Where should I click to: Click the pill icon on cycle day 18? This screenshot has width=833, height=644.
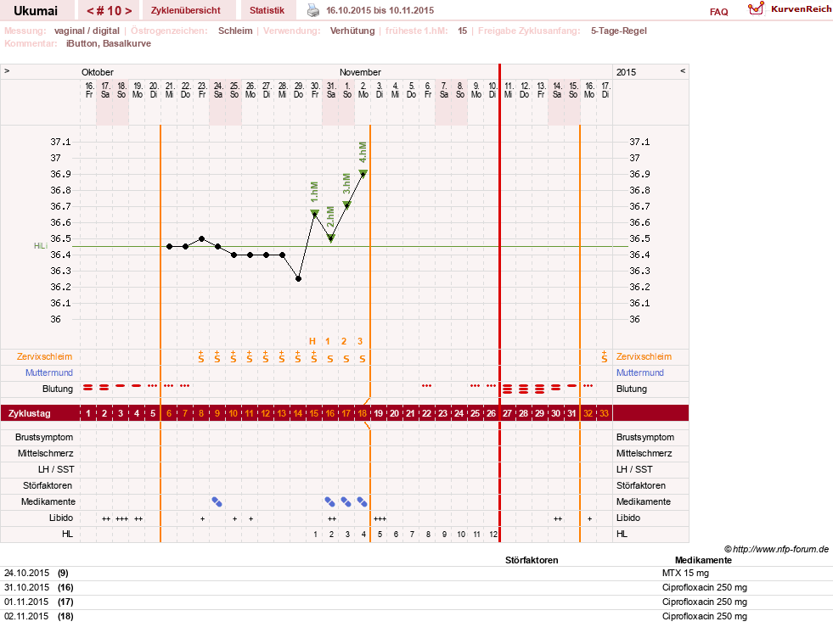point(363,501)
